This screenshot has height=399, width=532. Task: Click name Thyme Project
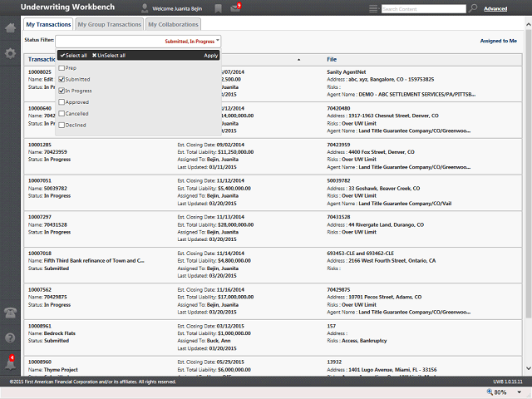pyautogui.click(x=61, y=370)
